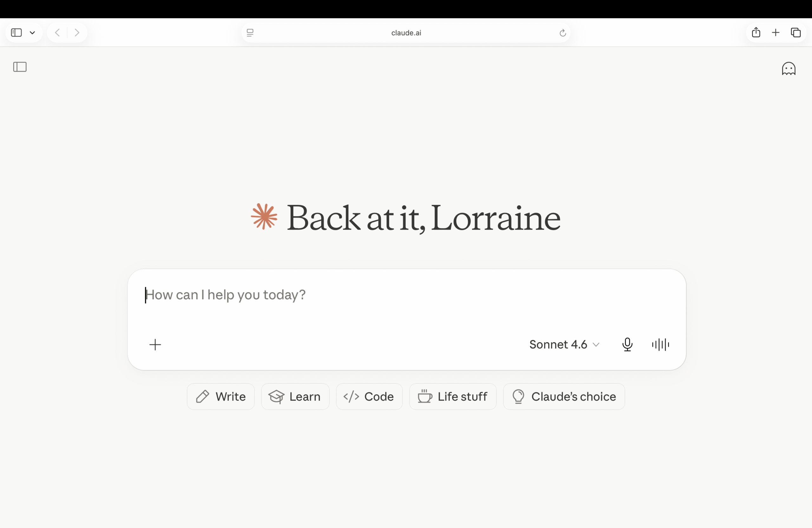The width and height of the screenshot is (812, 528).
Task: Expand Safari tab group dropdown chevron
Action: 32,33
